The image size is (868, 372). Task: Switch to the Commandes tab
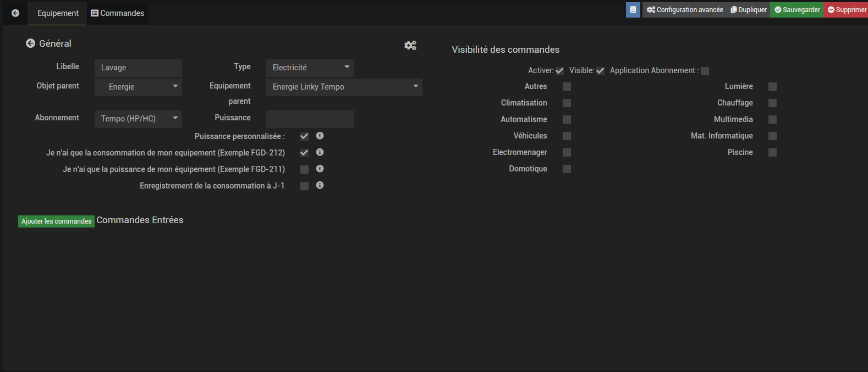tap(118, 13)
